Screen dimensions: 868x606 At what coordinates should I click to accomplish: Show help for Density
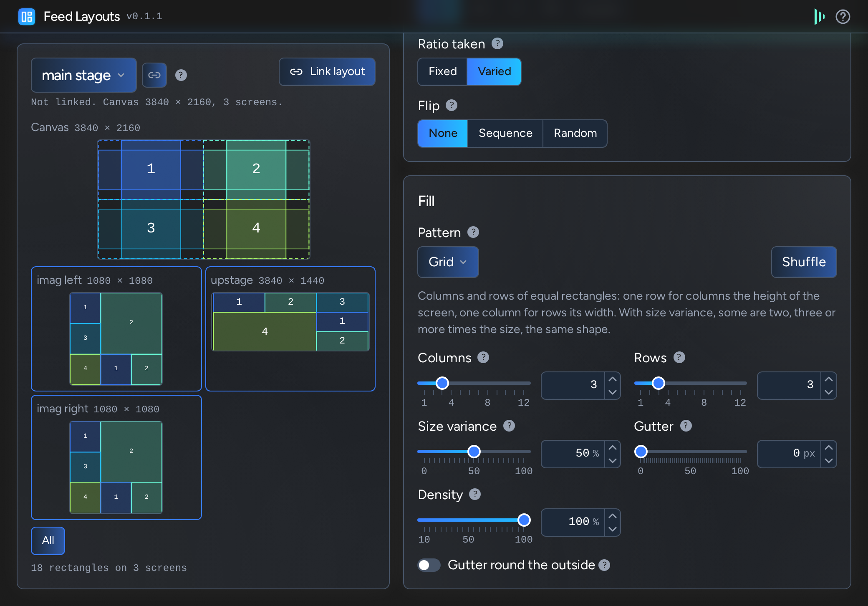[475, 494]
